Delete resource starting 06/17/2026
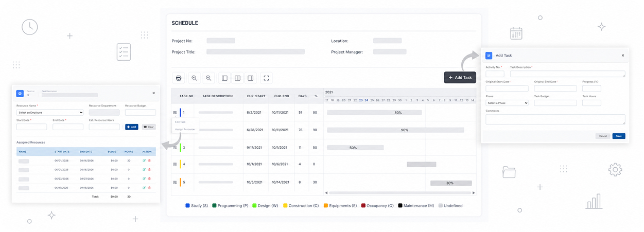This screenshot has height=232, width=644. (149, 188)
